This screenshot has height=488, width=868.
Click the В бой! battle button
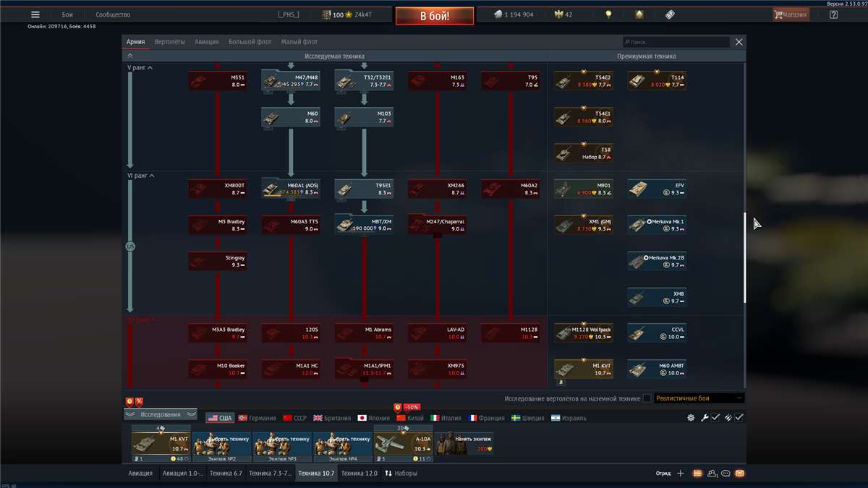[433, 14]
